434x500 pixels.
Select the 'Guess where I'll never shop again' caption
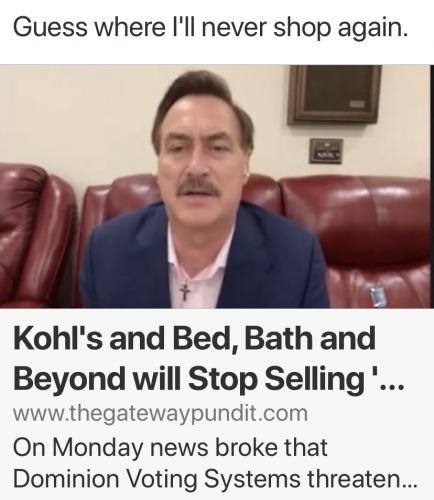[x=210, y=28]
